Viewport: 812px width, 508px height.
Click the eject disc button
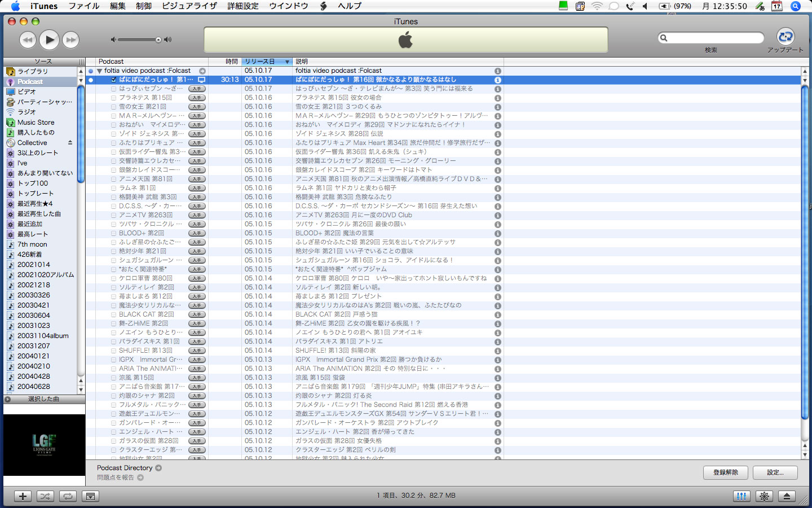(x=787, y=496)
